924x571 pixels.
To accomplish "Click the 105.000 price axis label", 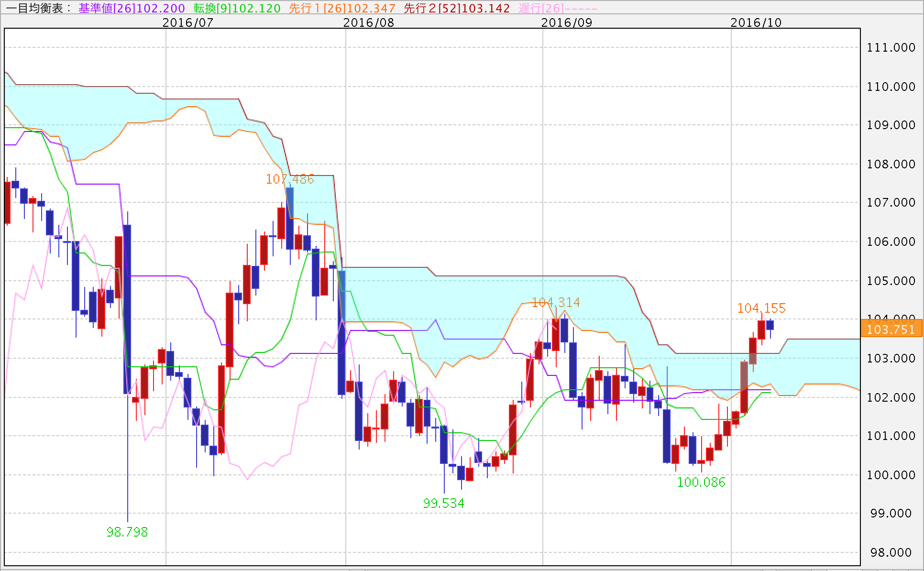I will click(891, 281).
